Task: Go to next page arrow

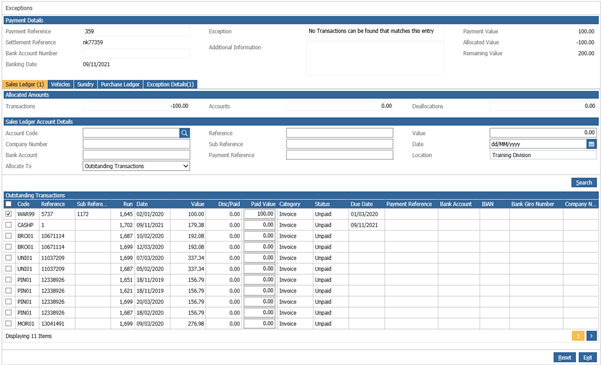Action: pyautogui.click(x=591, y=336)
